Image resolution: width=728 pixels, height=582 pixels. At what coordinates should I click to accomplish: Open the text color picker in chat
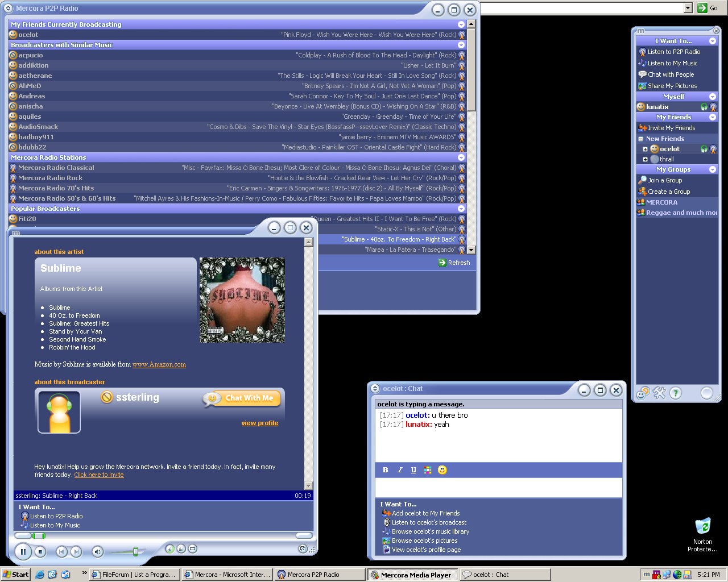428,470
